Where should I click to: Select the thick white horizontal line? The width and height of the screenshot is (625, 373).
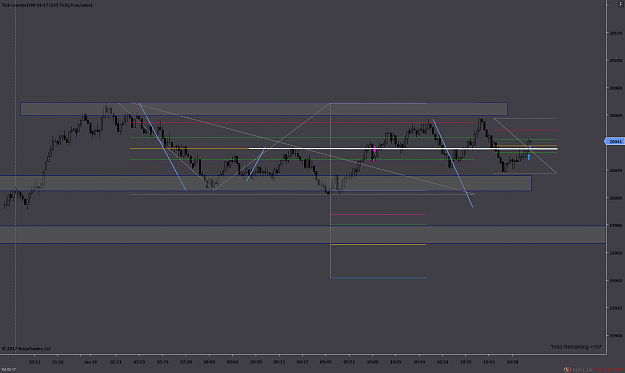(x=403, y=149)
